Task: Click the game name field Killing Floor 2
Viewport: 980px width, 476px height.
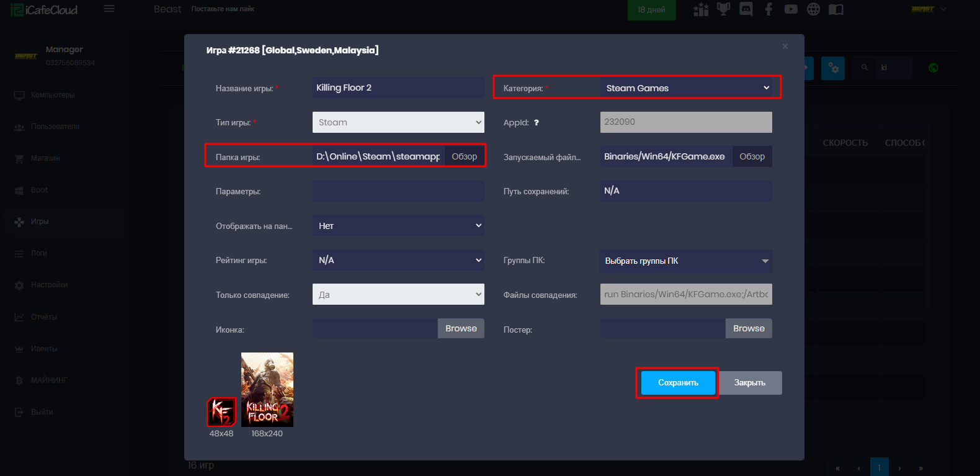Action: click(398, 88)
